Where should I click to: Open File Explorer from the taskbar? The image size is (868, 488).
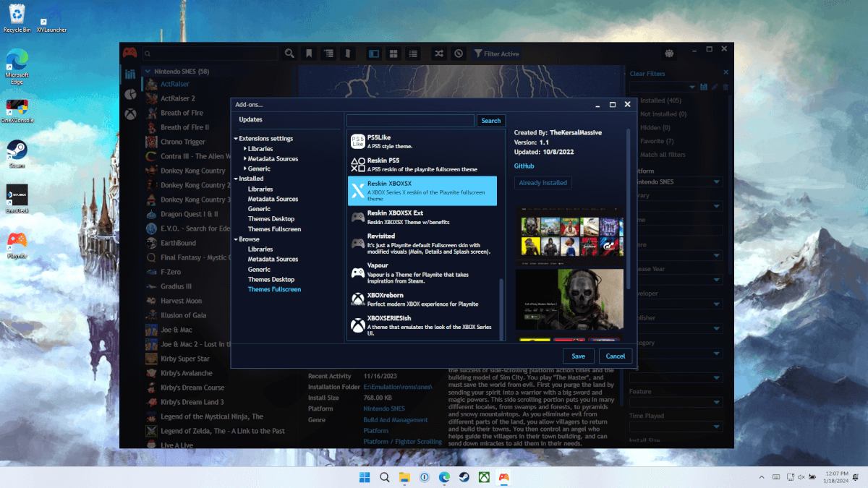[x=404, y=477]
